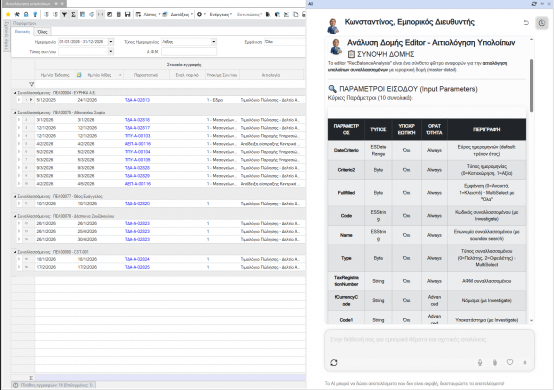
Task: Click the Εμφάνιση field showing Όλα
Action: (285, 42)
